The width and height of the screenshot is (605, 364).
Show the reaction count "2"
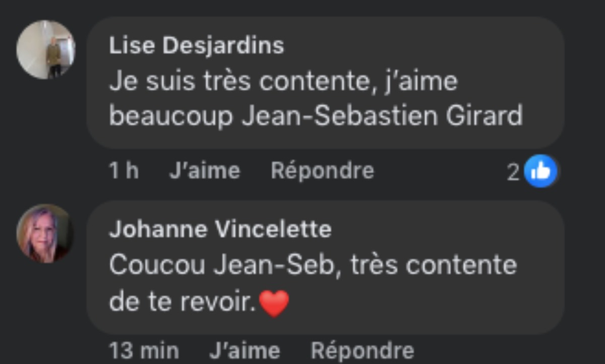pos(513,172)
